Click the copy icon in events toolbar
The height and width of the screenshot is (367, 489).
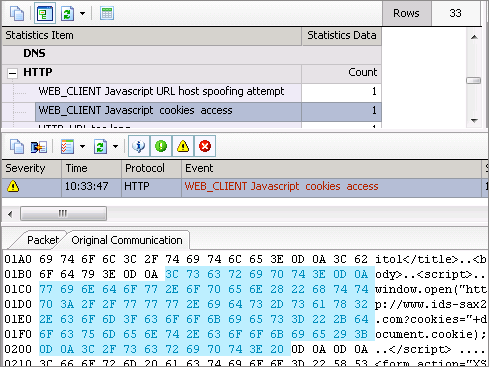pos(17,146)
